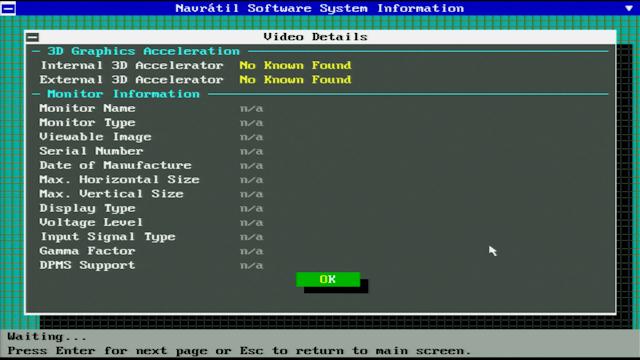Click the n/a value for Serial Number
The height and width of the screenshot is (360, 640).
251,152
